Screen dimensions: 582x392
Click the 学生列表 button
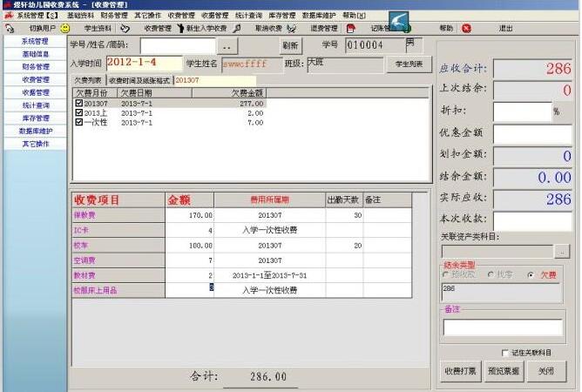[x=409, y=64]
